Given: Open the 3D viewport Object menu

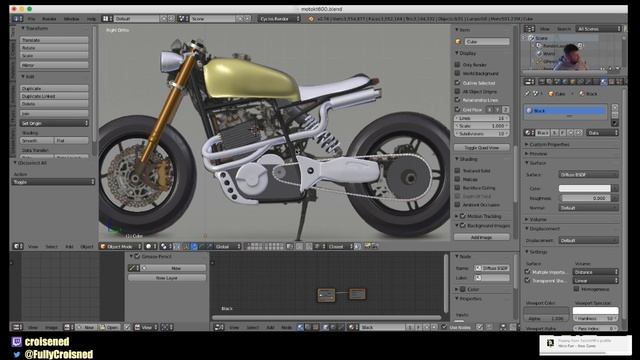Looking at the screenshot, I should [87, 247].
